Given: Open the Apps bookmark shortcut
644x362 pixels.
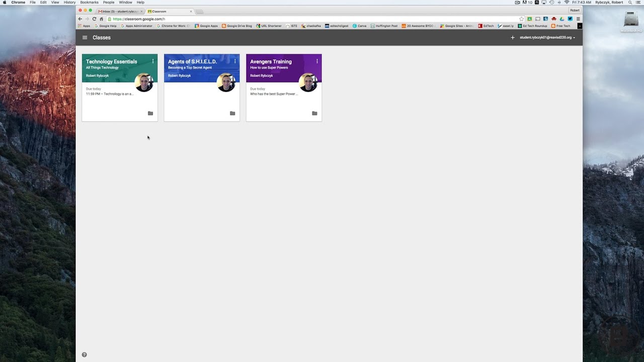Looking at the screenshot, I should point(84,26).
